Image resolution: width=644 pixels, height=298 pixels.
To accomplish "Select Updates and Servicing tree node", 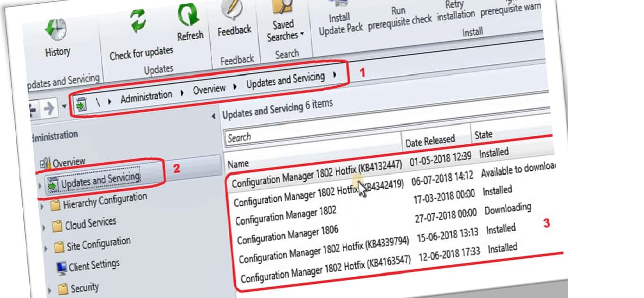I will (x=100, y=180).
